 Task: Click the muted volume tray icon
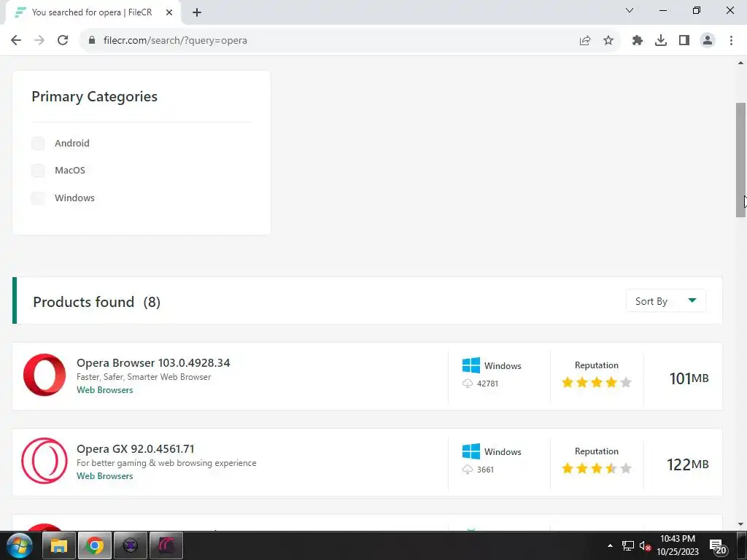pos(645,545)
